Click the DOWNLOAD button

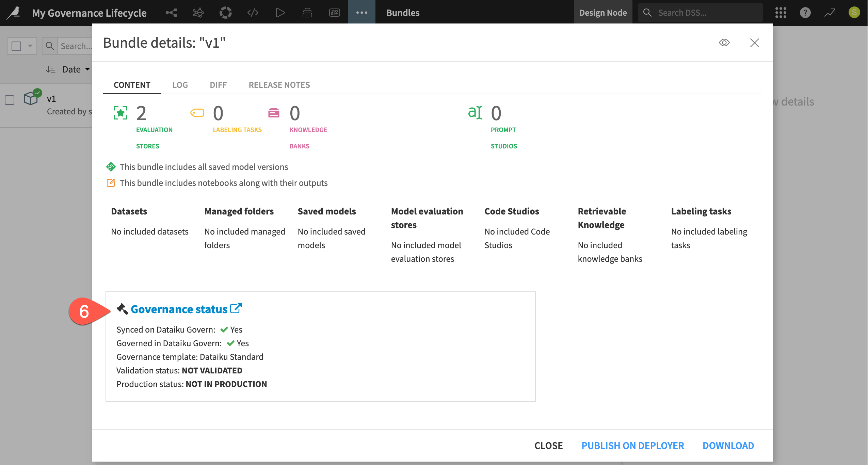(728, 446)
